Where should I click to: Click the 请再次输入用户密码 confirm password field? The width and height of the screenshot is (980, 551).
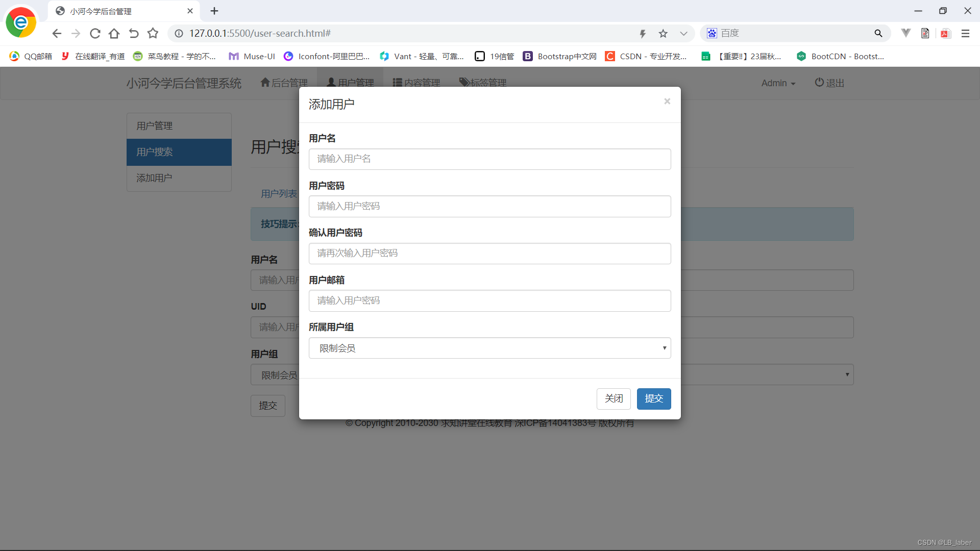(489, 254)
